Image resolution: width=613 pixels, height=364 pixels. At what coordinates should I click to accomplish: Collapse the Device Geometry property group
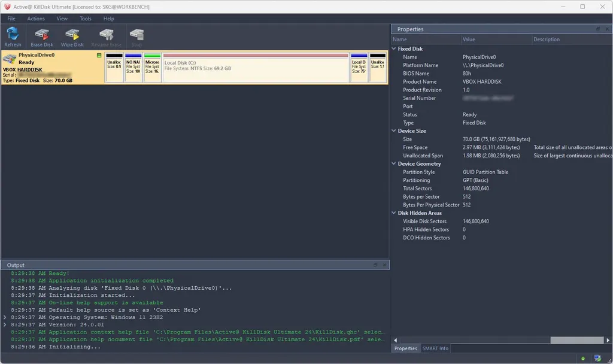click(x=394, y=163)
